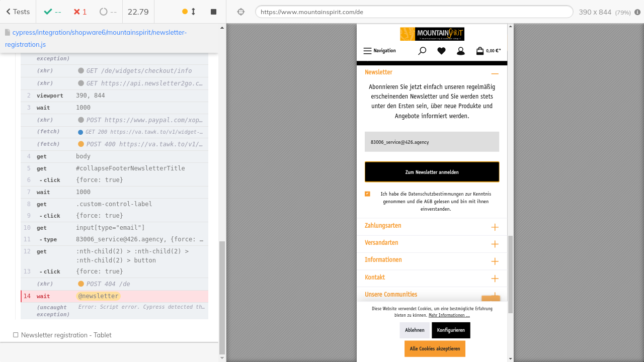Open the user account icon
644x362 pixels.
click(460, 51)
